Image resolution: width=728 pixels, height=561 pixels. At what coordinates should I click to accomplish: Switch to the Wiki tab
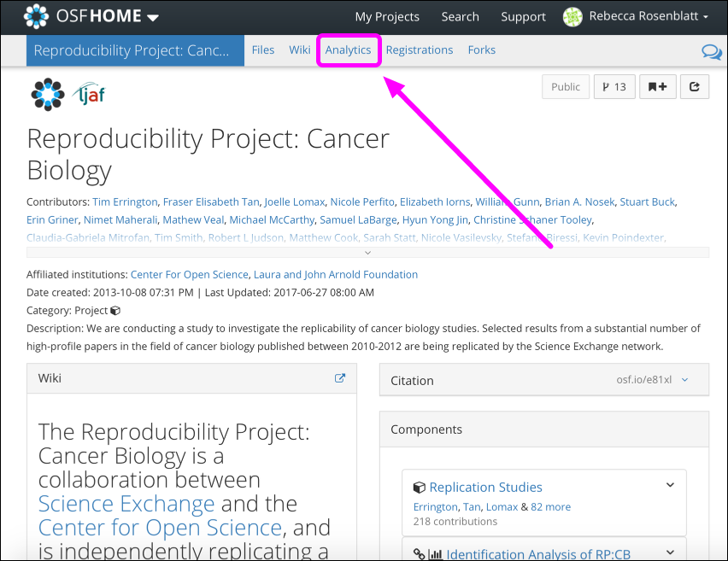(x=299, y=50)
